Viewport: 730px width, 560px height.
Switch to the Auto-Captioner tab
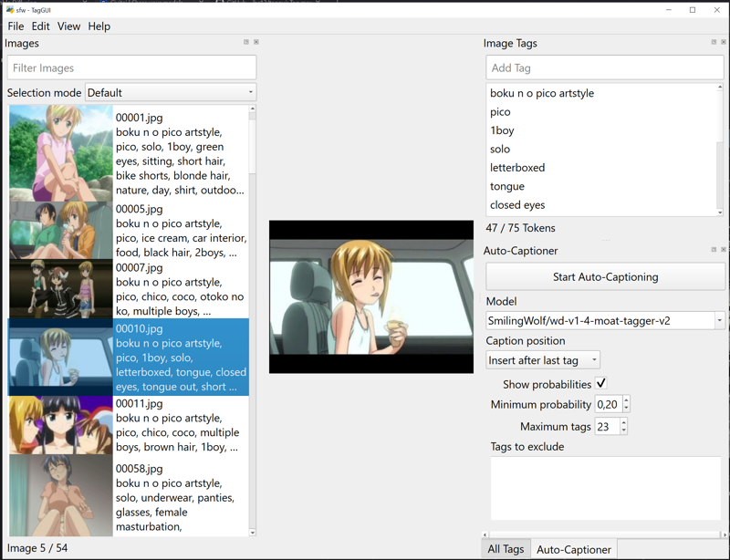[x=574, y=549]
